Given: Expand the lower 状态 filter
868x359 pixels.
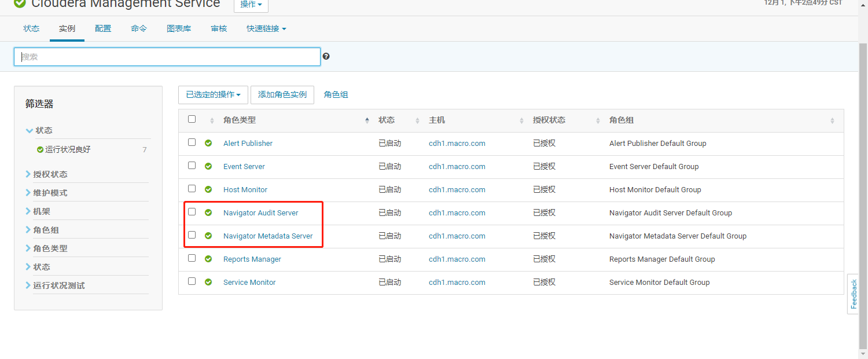Looking at the screenshot, I should pos(38,267).
